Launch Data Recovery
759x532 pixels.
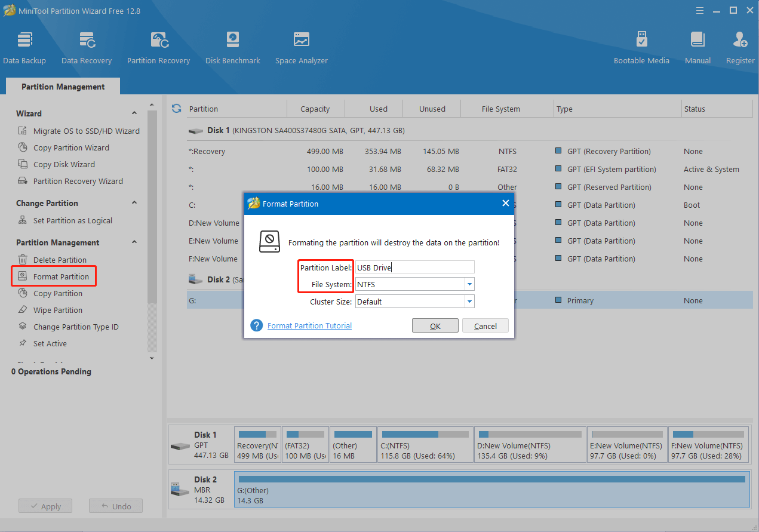pyautogui.click(x=86, y=47)
